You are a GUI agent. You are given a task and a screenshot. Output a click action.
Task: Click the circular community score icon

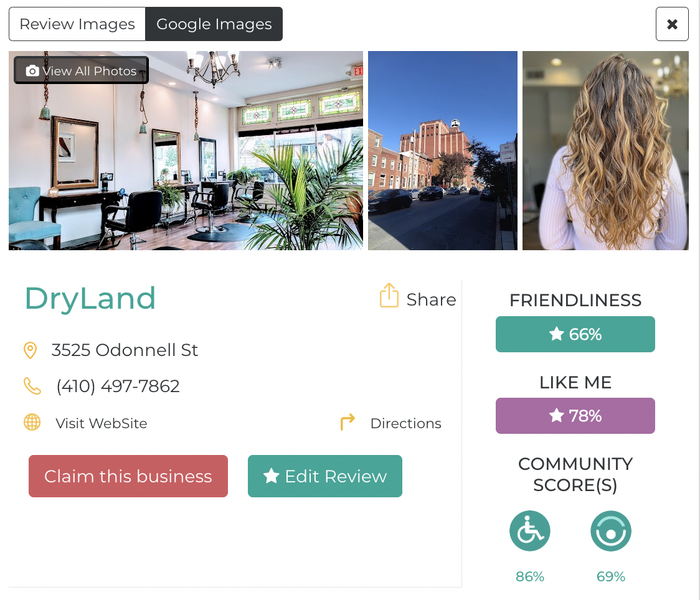[x=611, y=531]
